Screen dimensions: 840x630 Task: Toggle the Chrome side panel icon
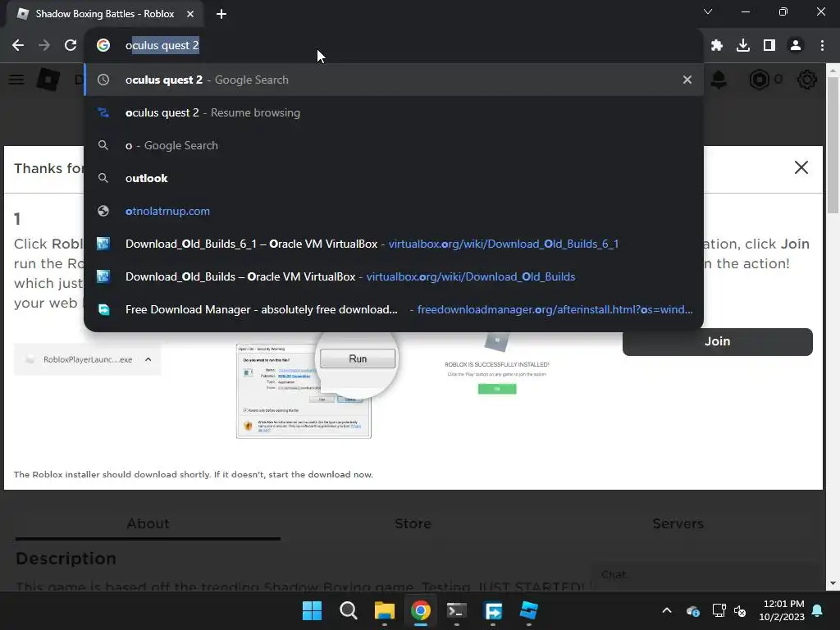pos(769,46)
